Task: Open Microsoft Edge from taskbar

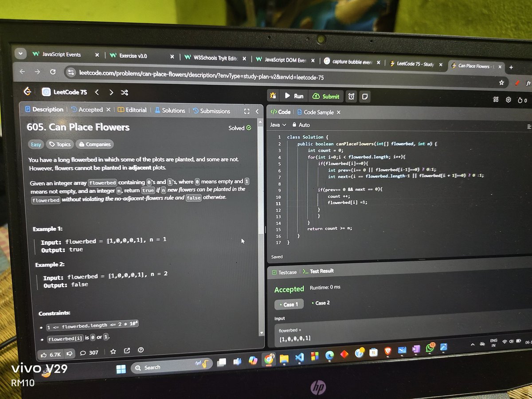Action: click(329, 355)
